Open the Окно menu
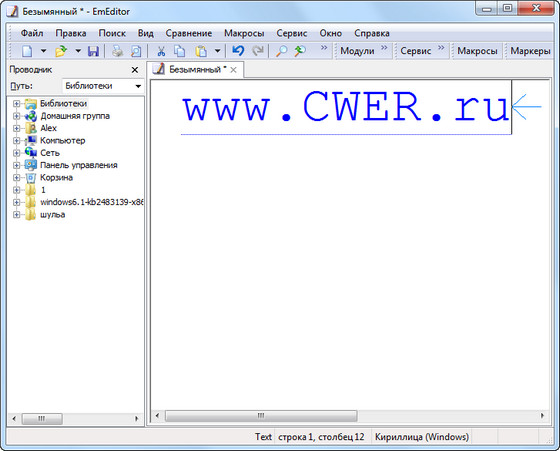The image size is (560, 451). tap(331, 33)
